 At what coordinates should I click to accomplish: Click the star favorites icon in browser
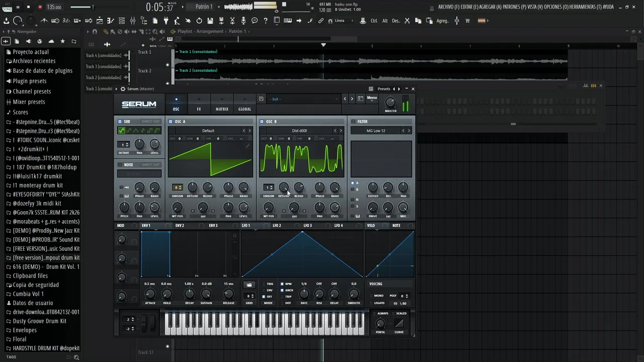(x=62, y=41)
